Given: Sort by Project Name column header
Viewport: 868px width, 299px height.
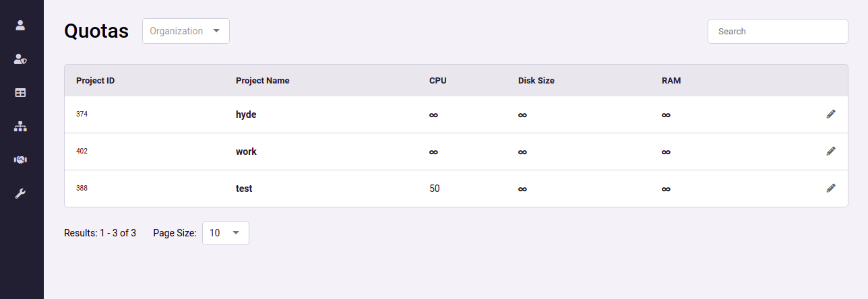Looking at the screenshot, I should click(x=262, y=81).
